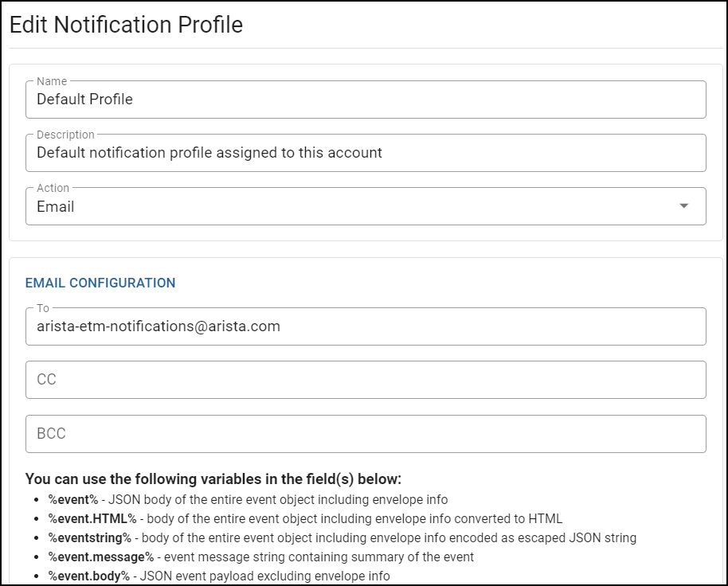
Task: Click the To email address field
Action: [x=366, y=326]
